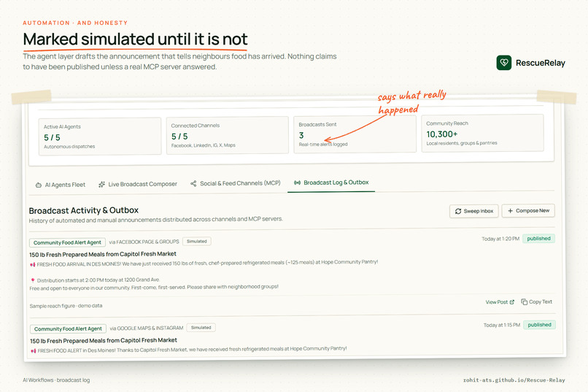
Task: Click the published status at 1:15 PM
Action: click(539, 325)
